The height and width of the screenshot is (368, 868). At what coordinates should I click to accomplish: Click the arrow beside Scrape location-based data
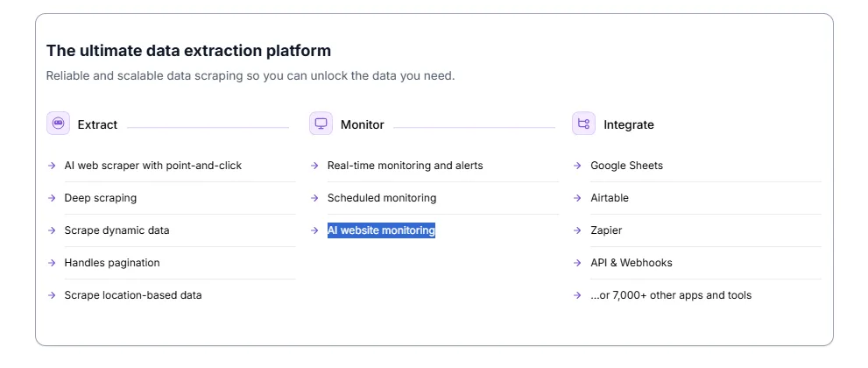pos(52,295)
